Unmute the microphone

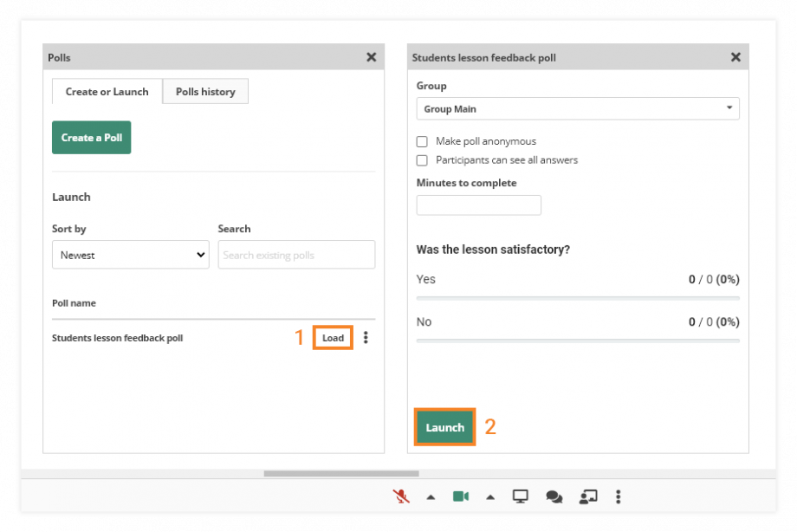[x=400, y=496]
